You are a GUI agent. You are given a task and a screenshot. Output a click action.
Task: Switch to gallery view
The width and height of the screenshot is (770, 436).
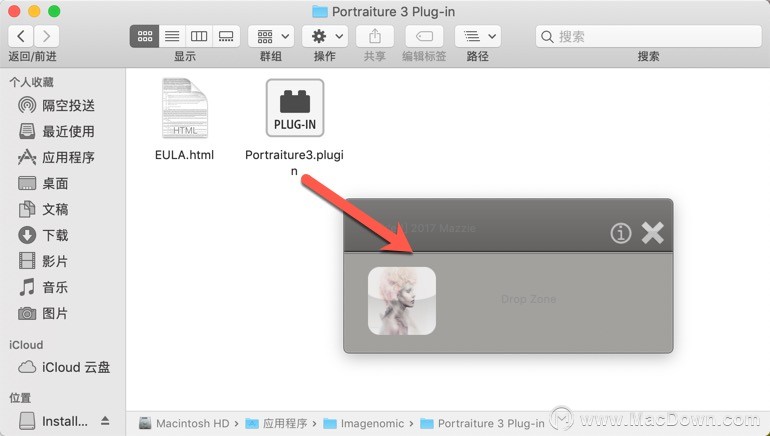226,36
